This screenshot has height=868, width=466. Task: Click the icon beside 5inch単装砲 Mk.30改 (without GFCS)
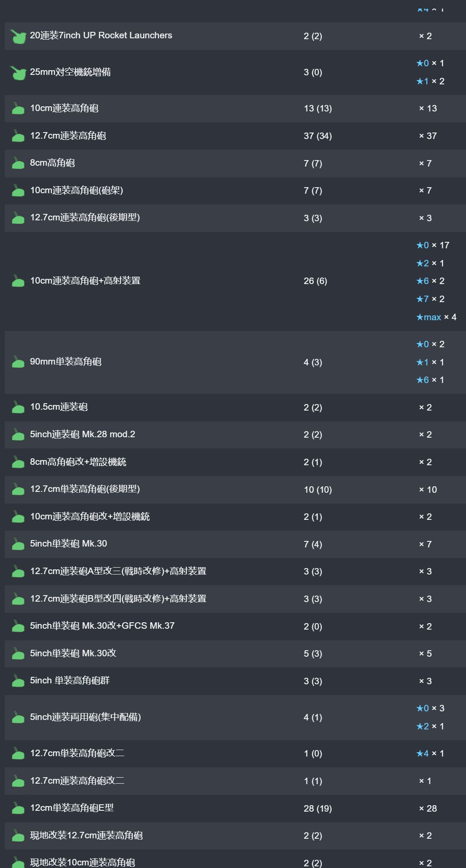[18, 654]
